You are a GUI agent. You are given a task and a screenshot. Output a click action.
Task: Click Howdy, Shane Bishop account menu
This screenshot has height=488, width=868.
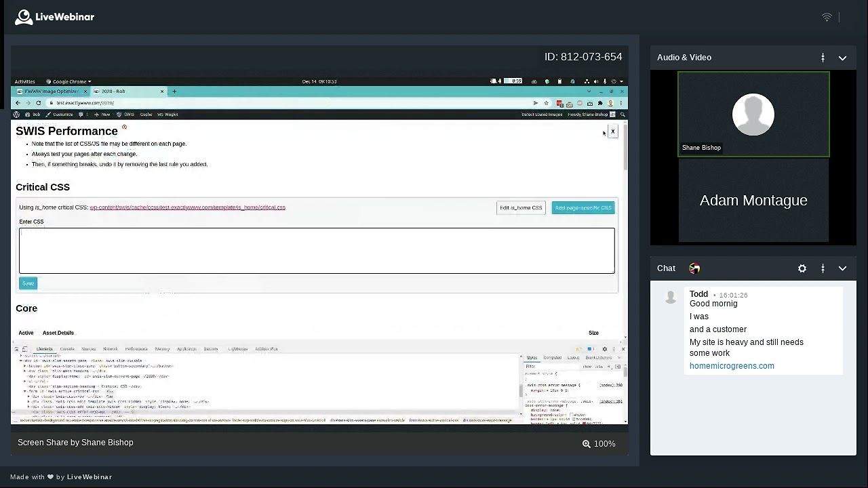[591, 115]
